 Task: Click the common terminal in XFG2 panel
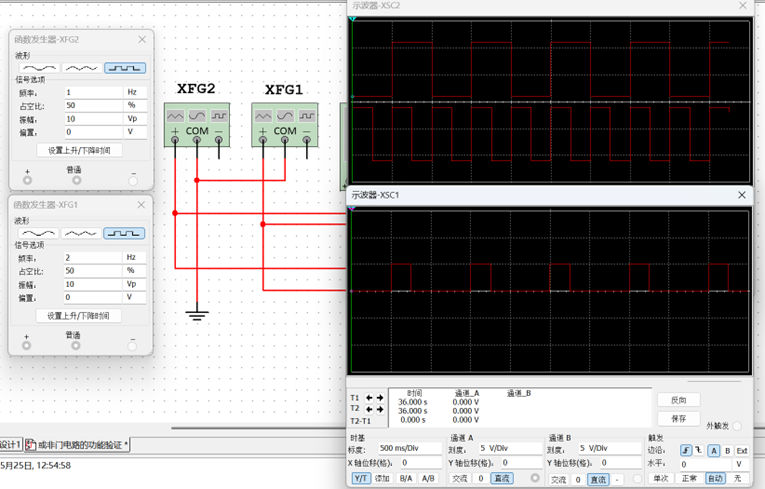(x=77, y=180)
